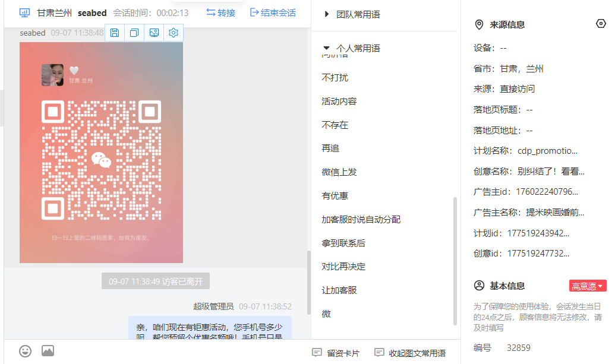Viewport: 615px width, 364px height.
Task: Click the 创意id 177519247732... value
Action: [x=538, y=254]
